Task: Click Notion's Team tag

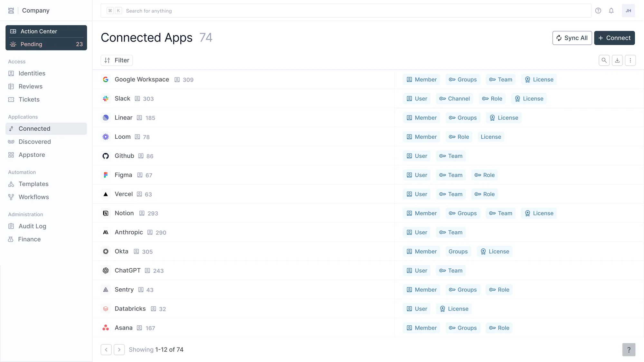Action: point(500,213)
